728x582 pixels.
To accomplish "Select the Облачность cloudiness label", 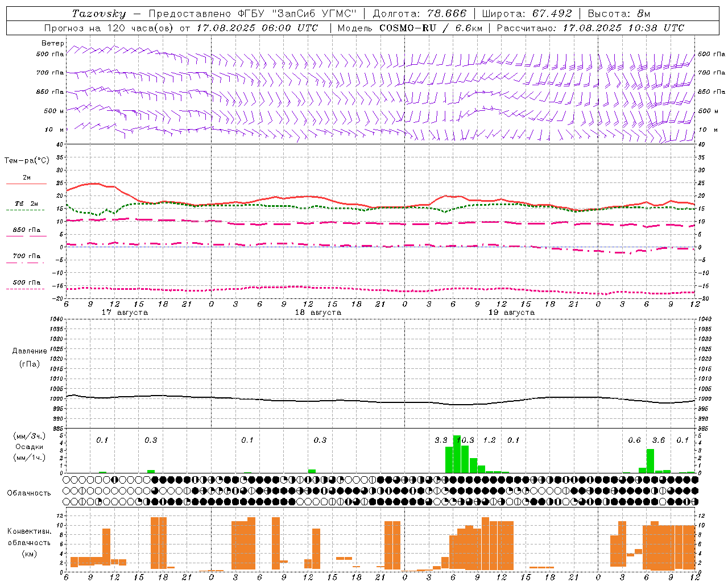I will [29, 493].
